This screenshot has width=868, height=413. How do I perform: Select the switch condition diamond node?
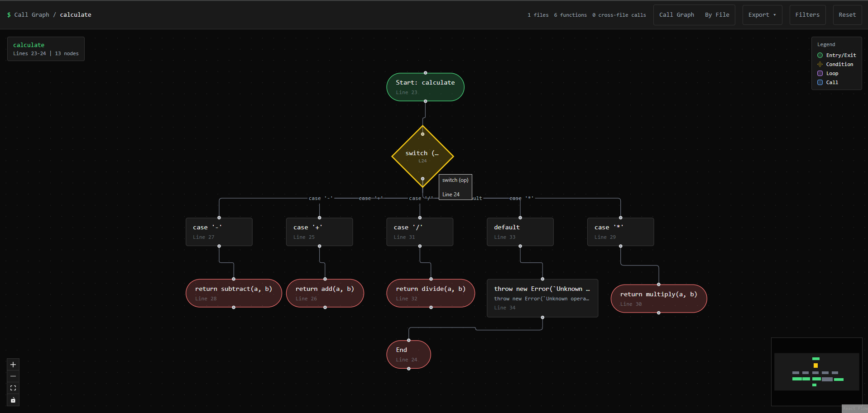pyautogui.click(x=422, y=156)
